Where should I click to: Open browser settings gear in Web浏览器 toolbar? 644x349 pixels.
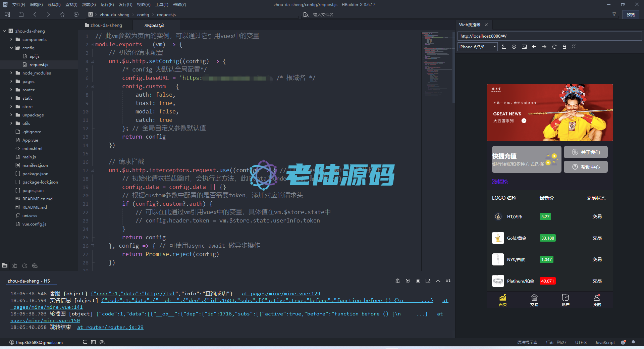point(514,47)
